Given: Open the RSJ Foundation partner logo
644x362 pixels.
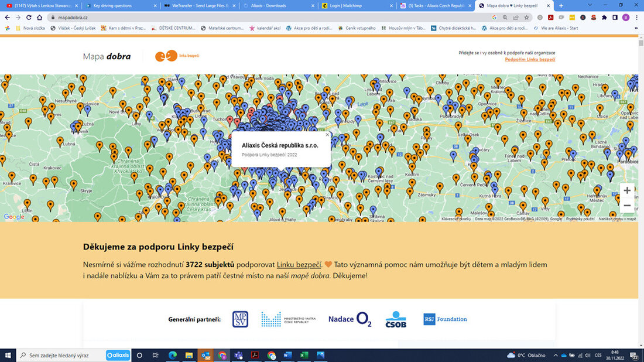Looking at the screenshot, I should pos(445,319).
